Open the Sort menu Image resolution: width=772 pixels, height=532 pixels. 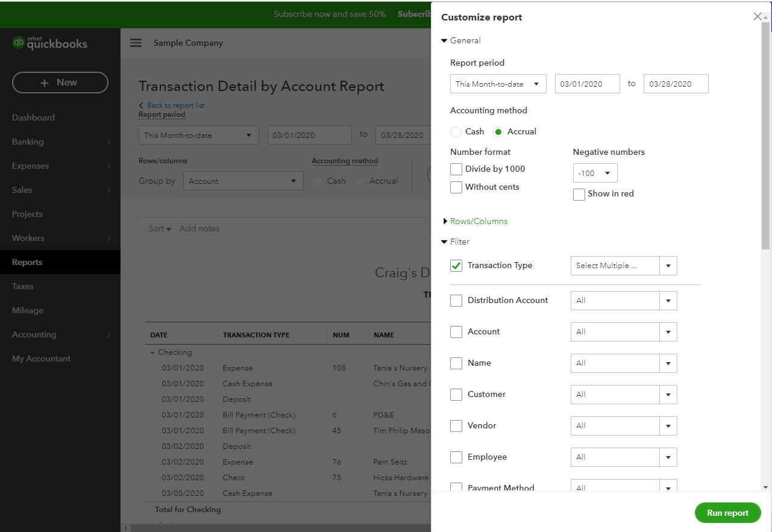point(160,228)
